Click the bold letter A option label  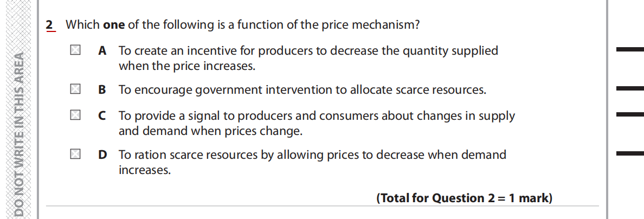[x=102, y=51]
